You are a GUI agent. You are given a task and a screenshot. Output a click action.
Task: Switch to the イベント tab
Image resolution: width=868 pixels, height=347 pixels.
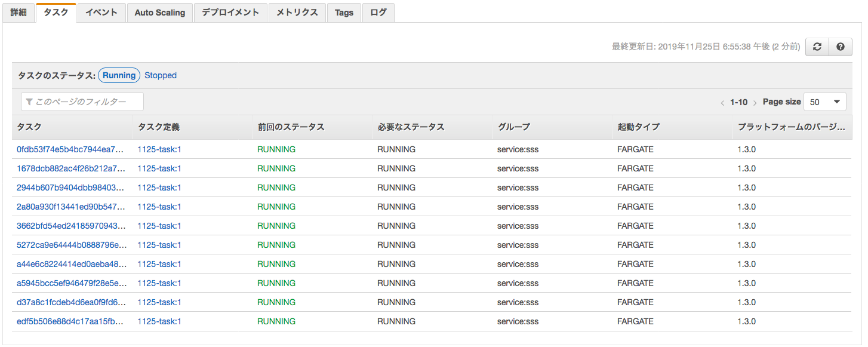[x=101, y=13]
